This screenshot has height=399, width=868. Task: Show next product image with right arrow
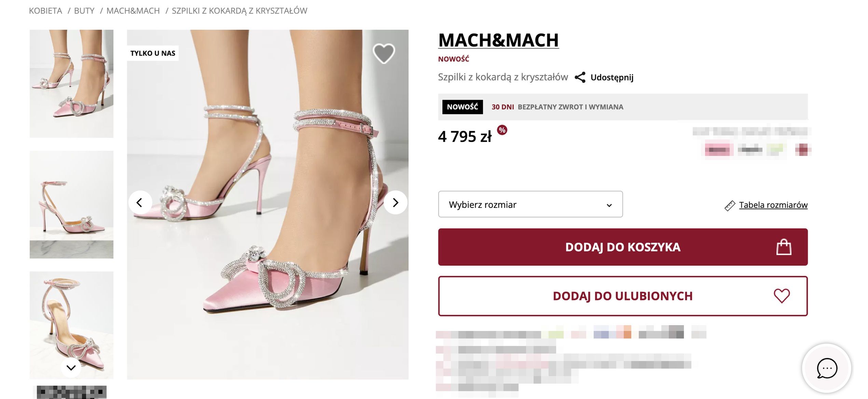tap(395, 203)
